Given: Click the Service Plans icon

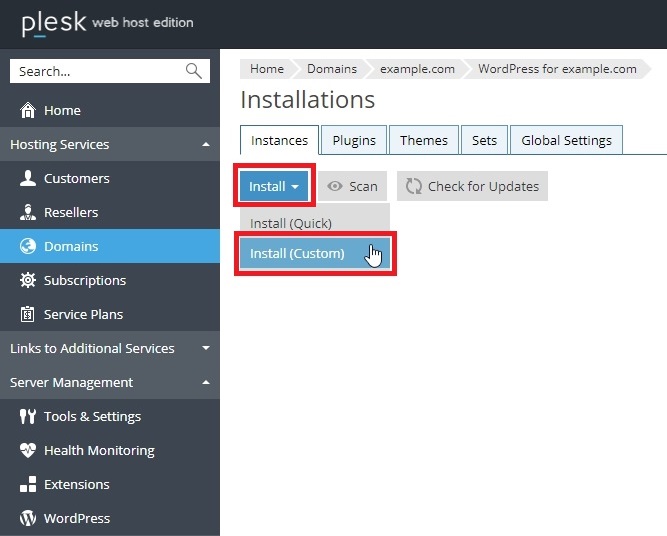Looking at the screenshot, I should [27, 314].
